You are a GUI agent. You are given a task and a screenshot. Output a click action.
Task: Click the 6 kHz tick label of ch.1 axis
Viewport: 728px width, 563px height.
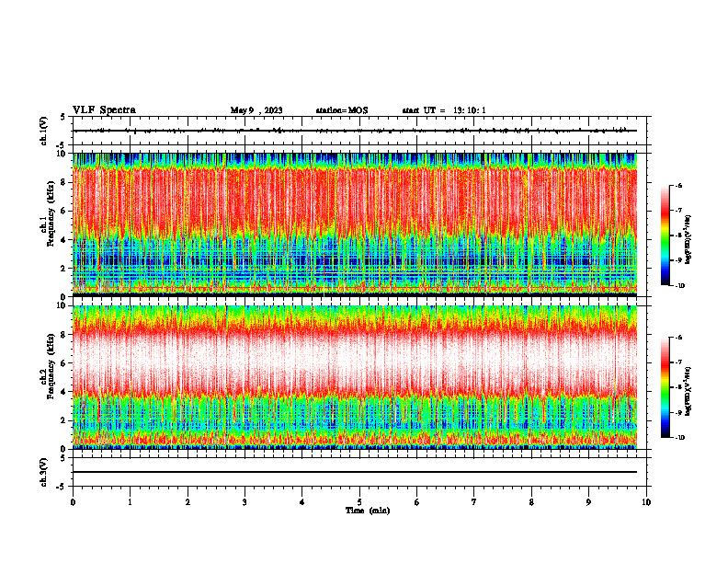[x=64, y=211]
